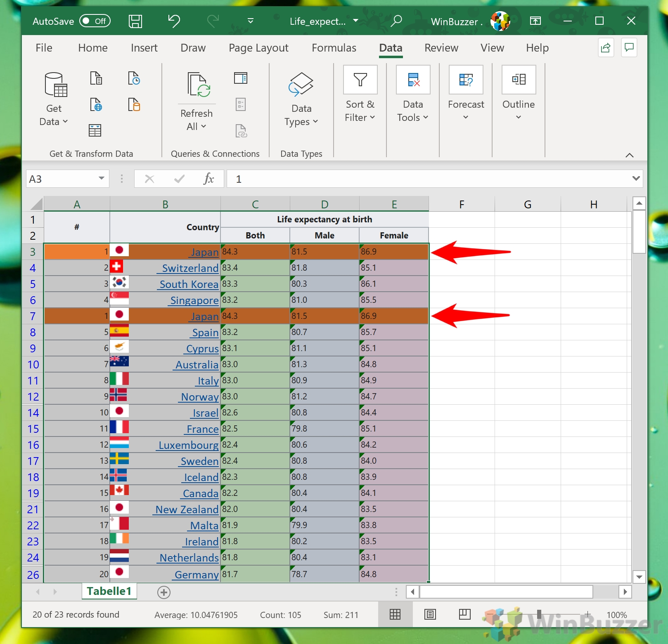Open the Forecast tools icon
The image size is (668, 644).
pos(466,80)
